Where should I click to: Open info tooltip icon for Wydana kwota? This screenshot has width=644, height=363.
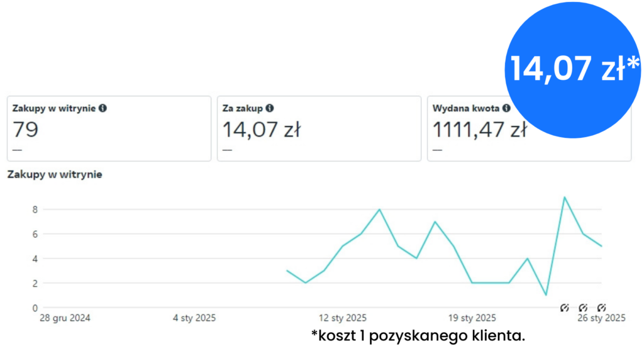pos(506,108)
